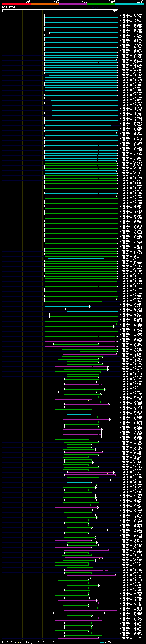Select the UniRef100_B4FTU7 entry
The height and width of the screenshot is (644, 146).
click(131, 90)
